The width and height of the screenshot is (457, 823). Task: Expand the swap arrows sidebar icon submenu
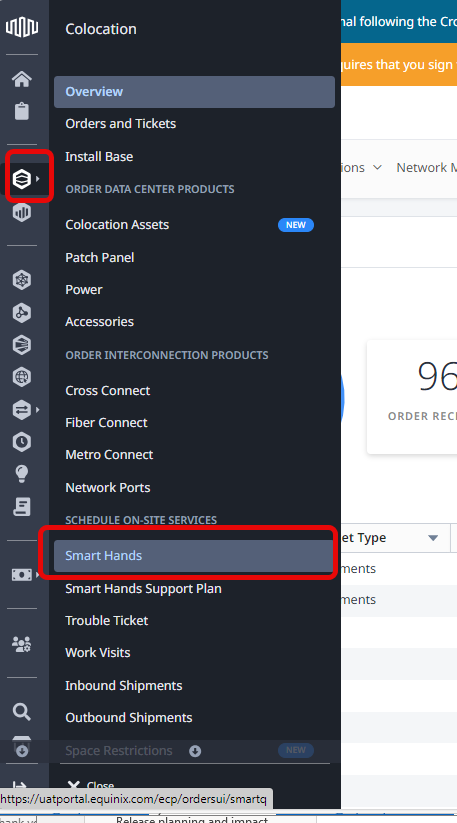[x=22, y=410]
